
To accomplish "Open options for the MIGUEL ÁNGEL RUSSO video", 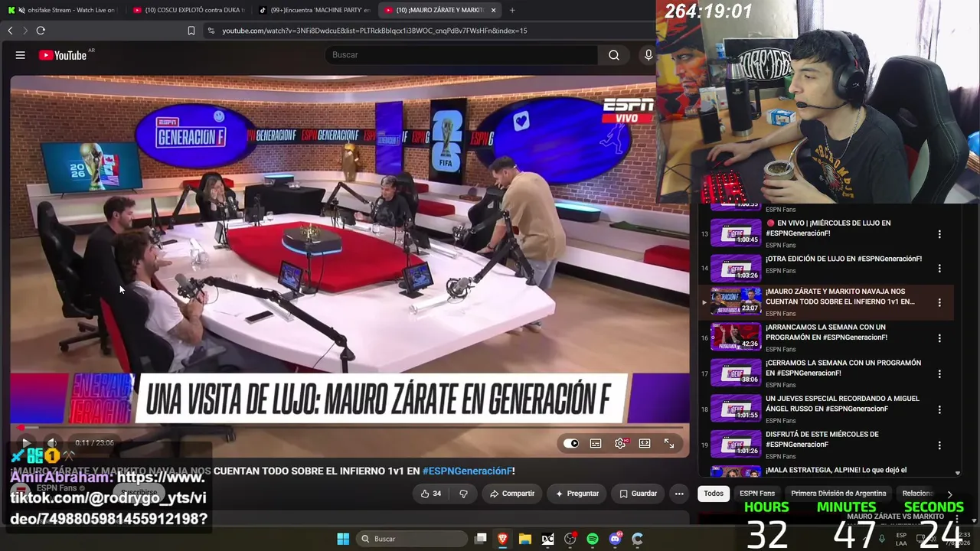I will click(939, 409).
